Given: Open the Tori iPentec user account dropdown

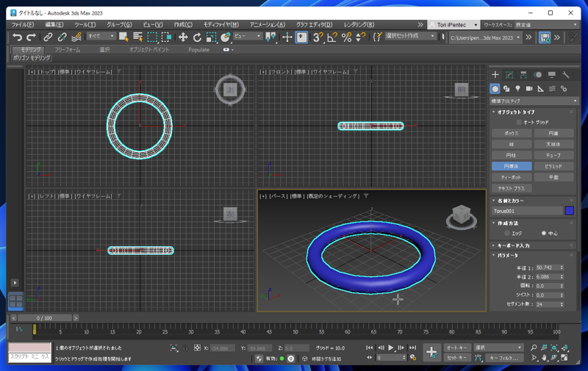Looking at the screenshot, I should point(453,25).
